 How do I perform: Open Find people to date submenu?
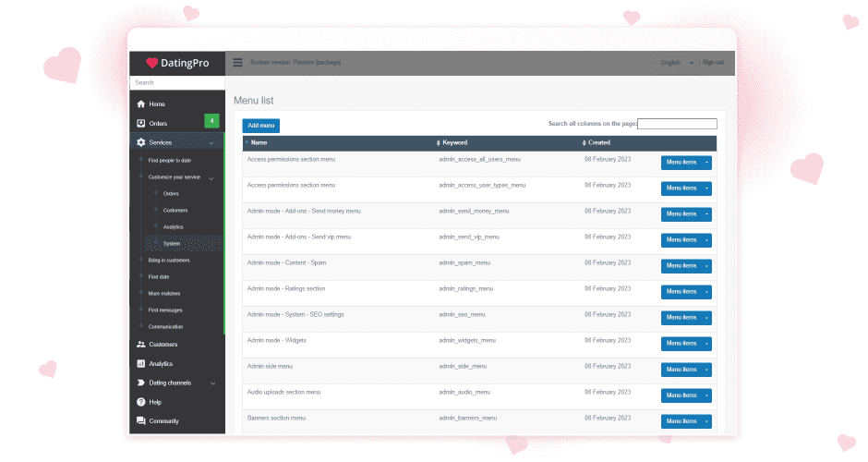(x=169, y=161)
